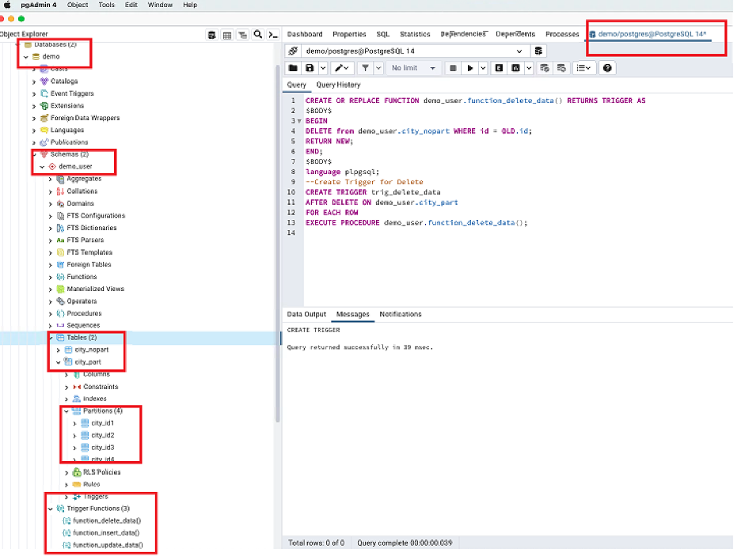The width and height of the screenshot is (741, 560).
Task: Select function_update_data() in the tree
Action: 108,545
